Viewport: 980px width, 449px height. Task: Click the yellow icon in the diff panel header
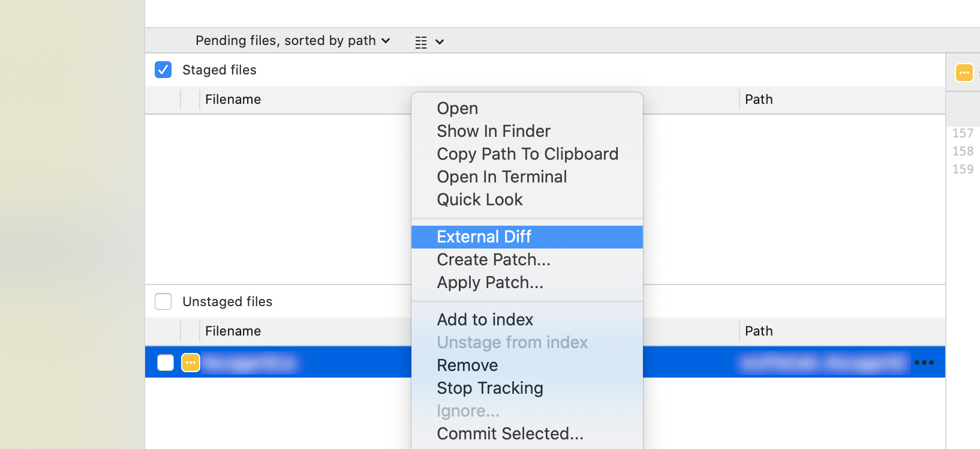click(964, 73)
